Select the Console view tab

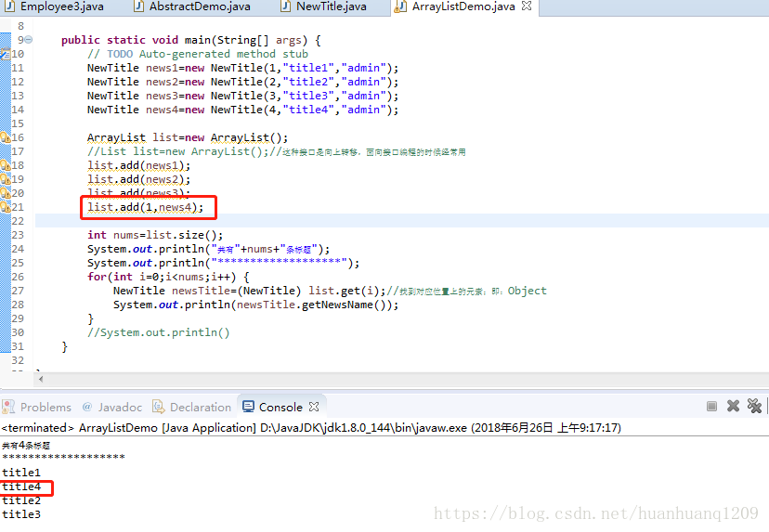tap(280, 407)
